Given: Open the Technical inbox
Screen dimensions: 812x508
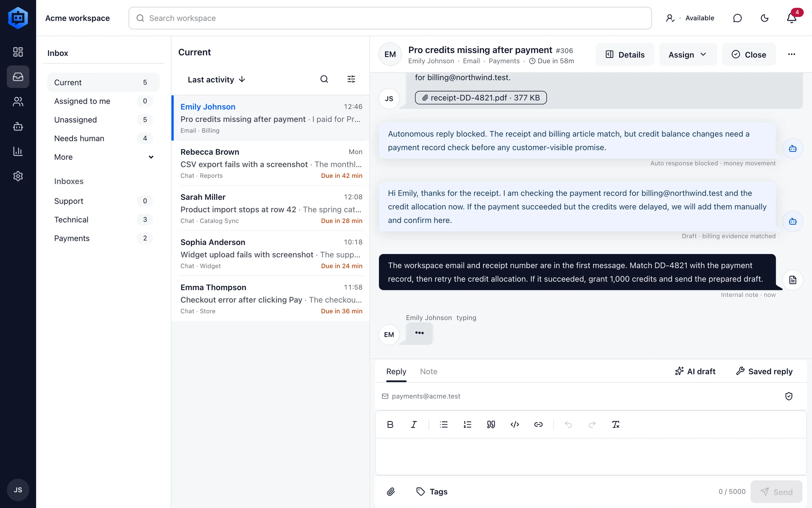Looking at the screenshot, I should (103, 219).
